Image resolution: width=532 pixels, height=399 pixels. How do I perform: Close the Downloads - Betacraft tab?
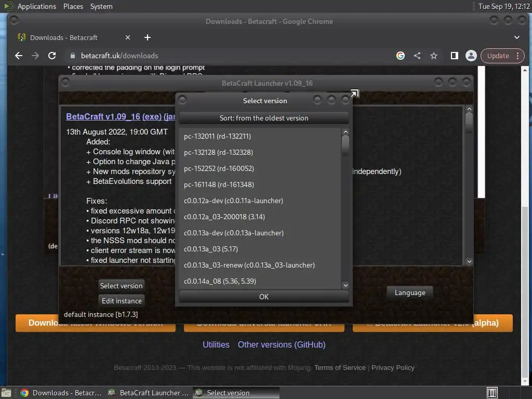pyautogui.click(x=128, y=37)
